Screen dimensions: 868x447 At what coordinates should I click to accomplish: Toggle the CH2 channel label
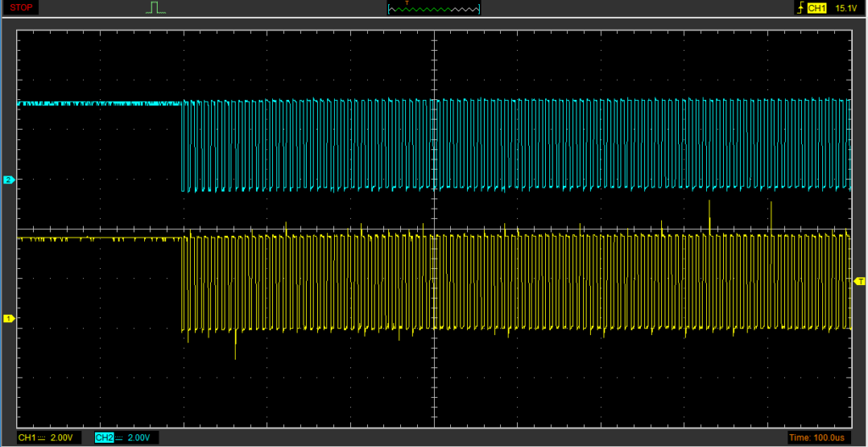[x=104, y=438]
